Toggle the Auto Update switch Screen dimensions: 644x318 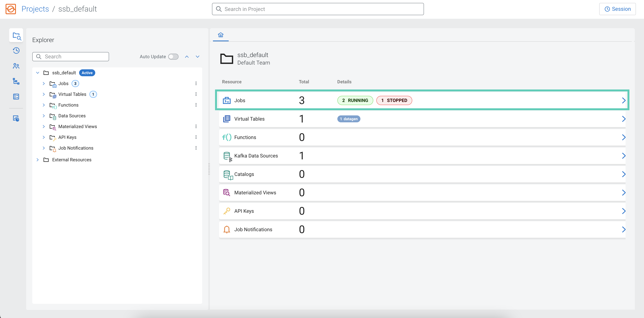point(173,57)
